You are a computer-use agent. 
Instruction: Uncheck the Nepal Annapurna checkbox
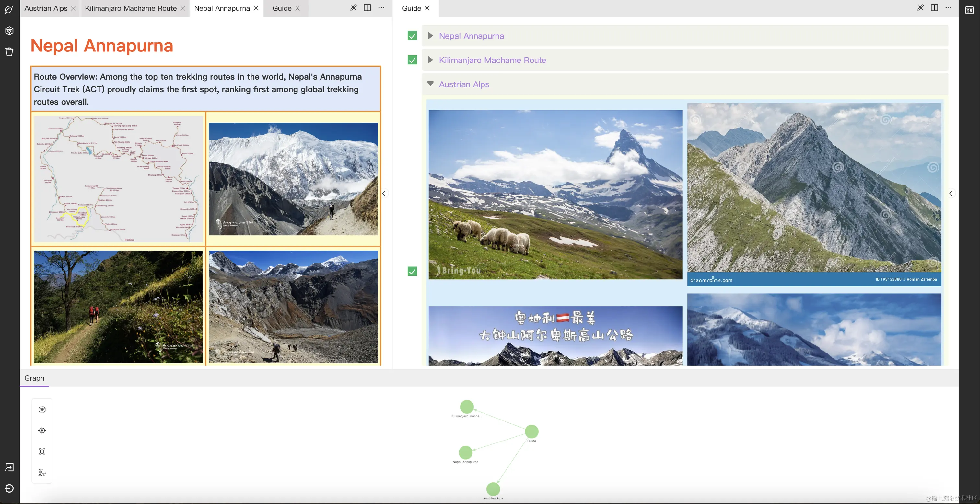pyautogui.click(x=412, y=36)
